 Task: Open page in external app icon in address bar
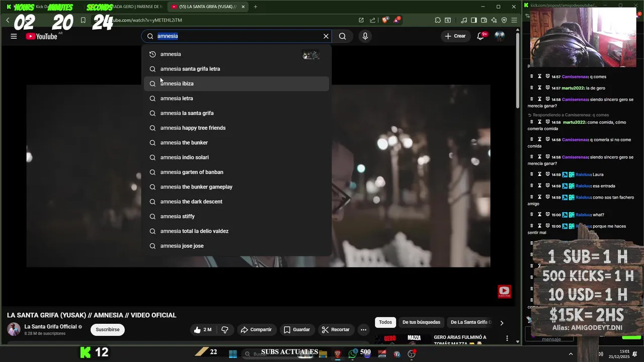(361, 20)
